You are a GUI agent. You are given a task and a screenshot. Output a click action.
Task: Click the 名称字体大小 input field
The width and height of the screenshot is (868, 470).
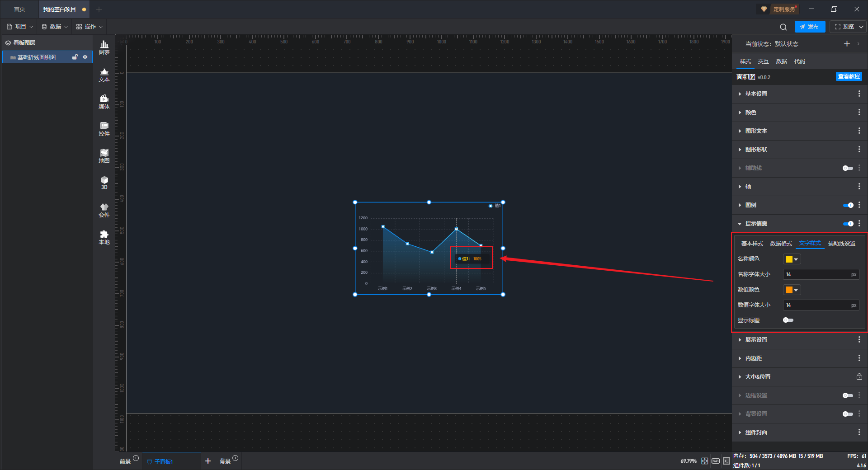point(821,274)
